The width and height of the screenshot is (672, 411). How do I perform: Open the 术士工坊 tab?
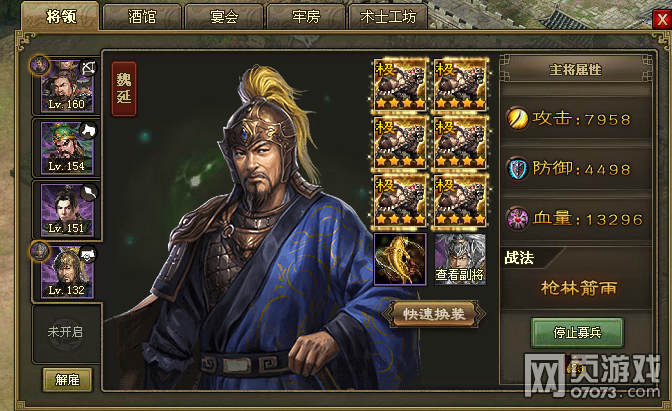click(388, 17)
